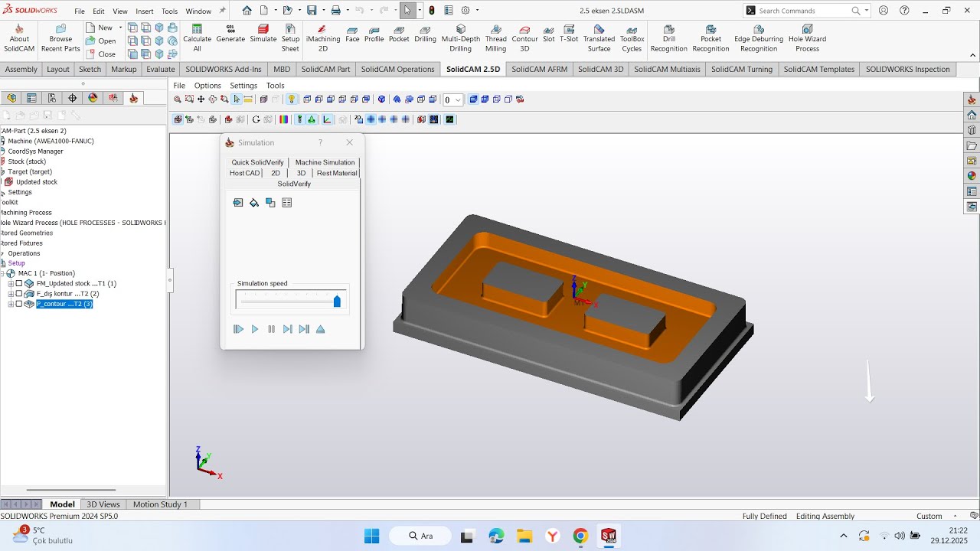The image size is (980, 551).
Task: Choose the Slot operation
Action: [549, 34]
